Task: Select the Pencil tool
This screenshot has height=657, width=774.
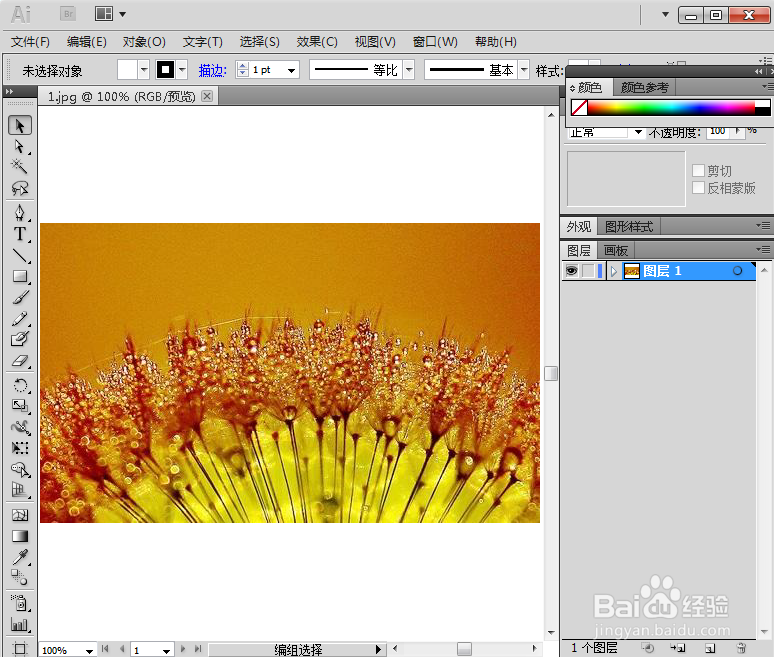Action: click(x=20, y=318)
